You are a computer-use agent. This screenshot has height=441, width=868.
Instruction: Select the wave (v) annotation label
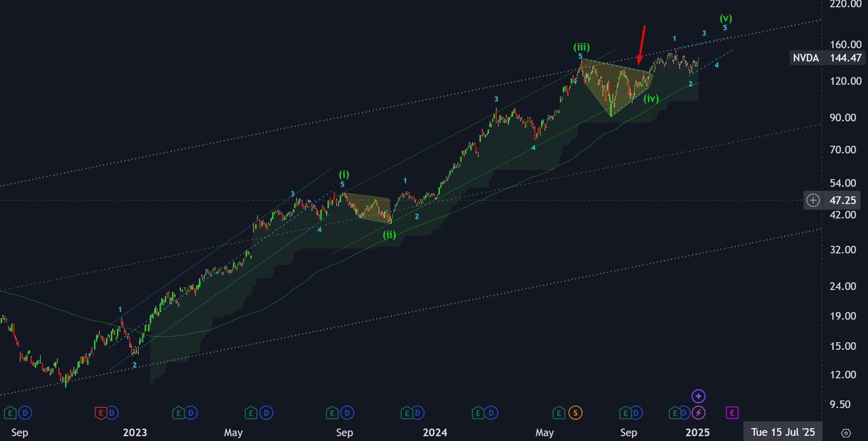tap(726, 17)
